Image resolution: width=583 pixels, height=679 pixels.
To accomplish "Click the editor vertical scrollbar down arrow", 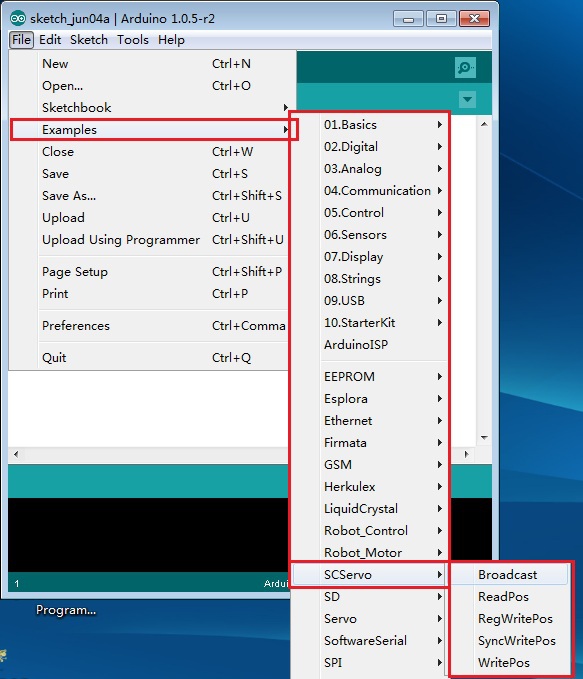I will pyautogui.click(x=484, y=438).
